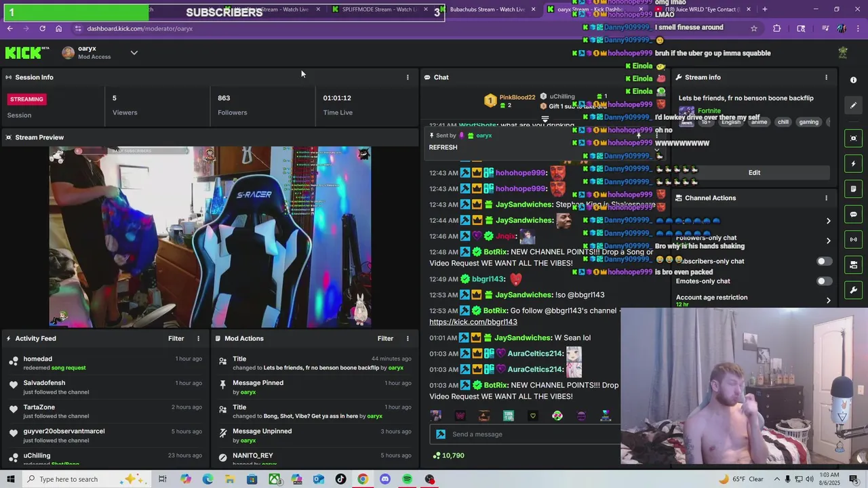Click guyver20observantmarcel in Activity Feed
The height and width of the screenshot is (488, 868).
pos(64,431)
